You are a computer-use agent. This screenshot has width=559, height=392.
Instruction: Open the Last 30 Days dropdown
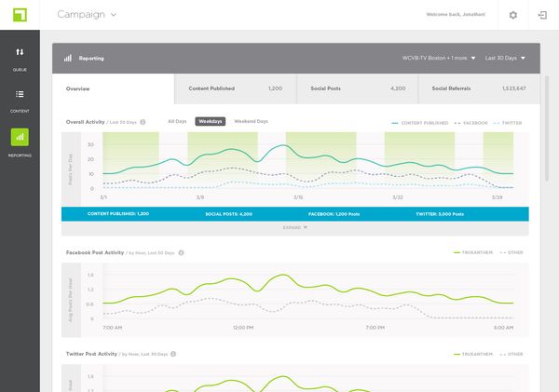(x=505, y=58)
